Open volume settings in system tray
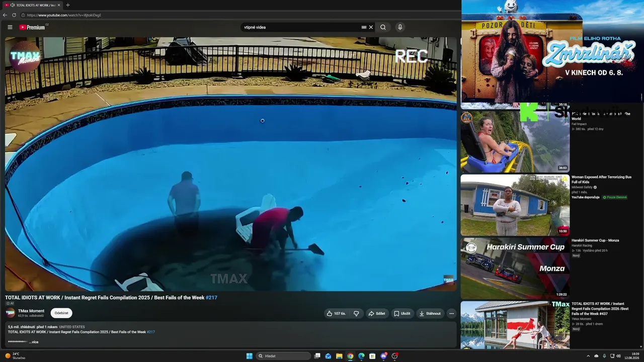 click(618, 356)
